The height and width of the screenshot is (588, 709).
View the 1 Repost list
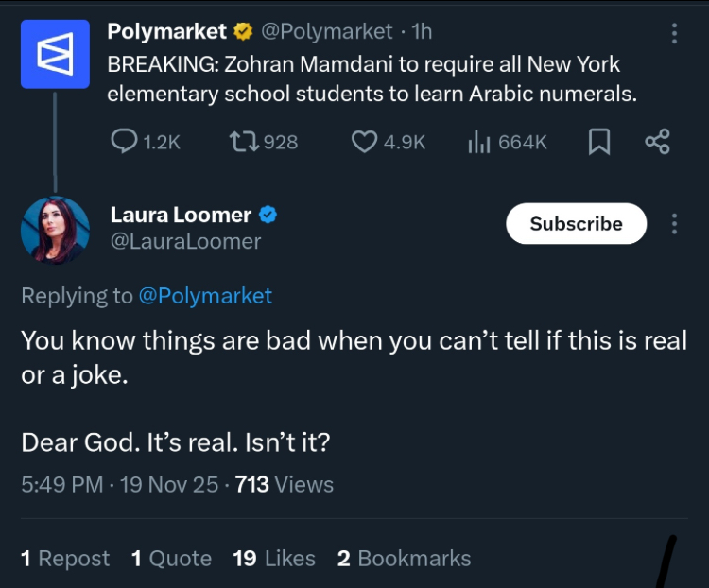point(65,559)
